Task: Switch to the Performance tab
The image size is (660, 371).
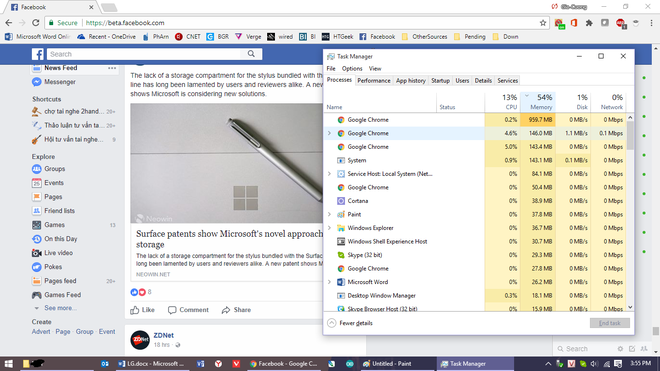Action: click(x=374, y=80)
